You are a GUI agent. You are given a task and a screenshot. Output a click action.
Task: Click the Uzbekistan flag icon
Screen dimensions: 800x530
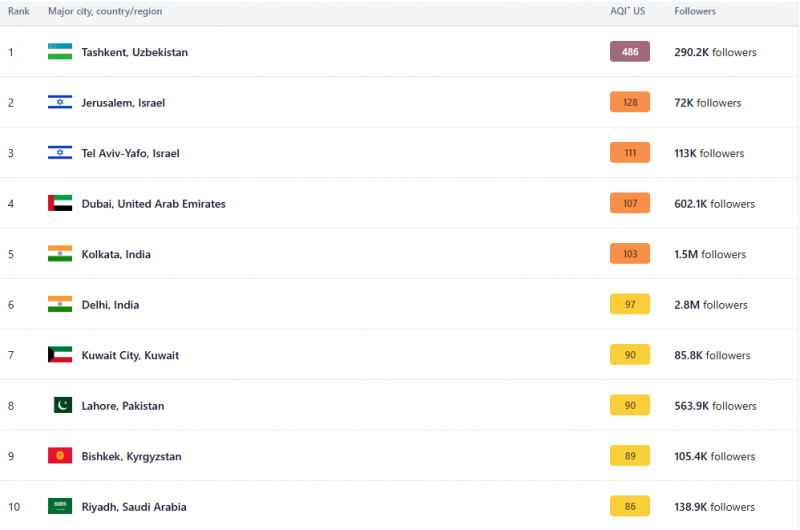click(60, 52)
